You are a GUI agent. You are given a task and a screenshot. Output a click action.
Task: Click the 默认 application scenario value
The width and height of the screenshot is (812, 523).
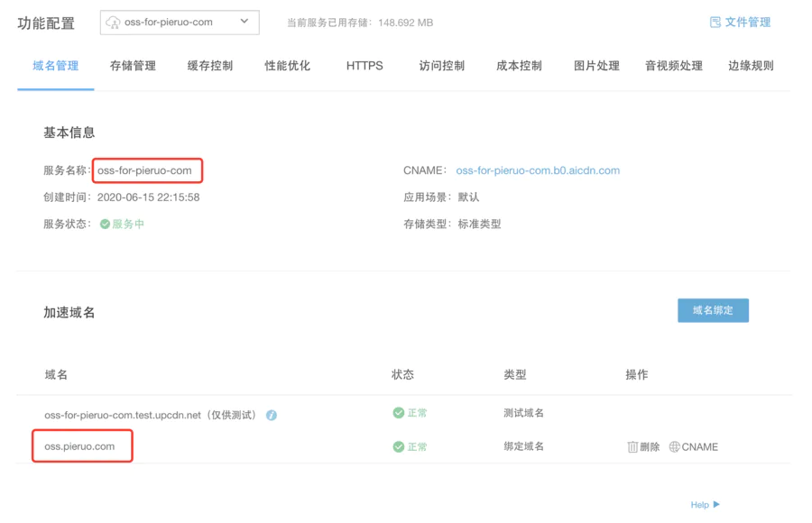point(468,197)
